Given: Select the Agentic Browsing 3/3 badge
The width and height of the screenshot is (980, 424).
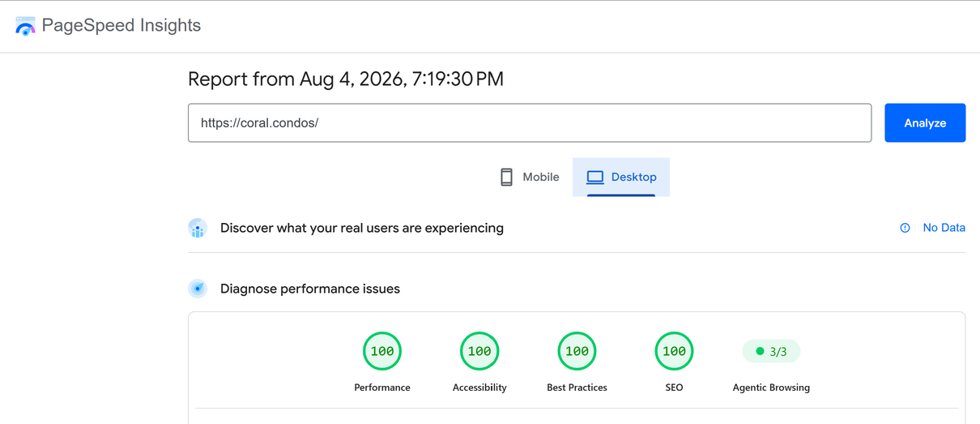Looking at the screenshot, I should 771,352.
